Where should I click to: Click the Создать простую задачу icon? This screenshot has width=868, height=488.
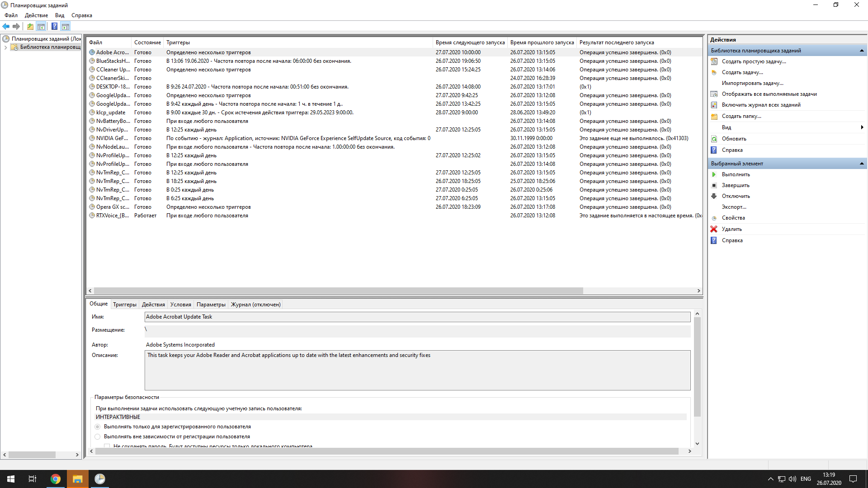pyautogui.click(x=714, y=61)
